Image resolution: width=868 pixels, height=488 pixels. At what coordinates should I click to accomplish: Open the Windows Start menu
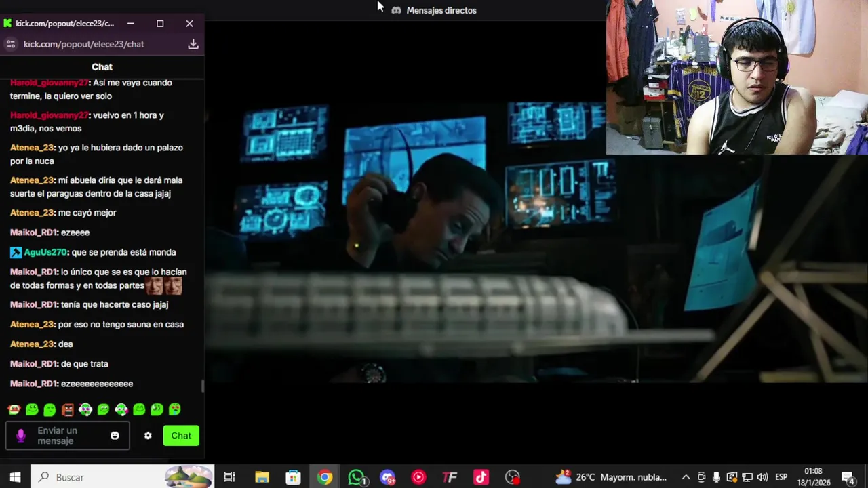coord(15,477)
